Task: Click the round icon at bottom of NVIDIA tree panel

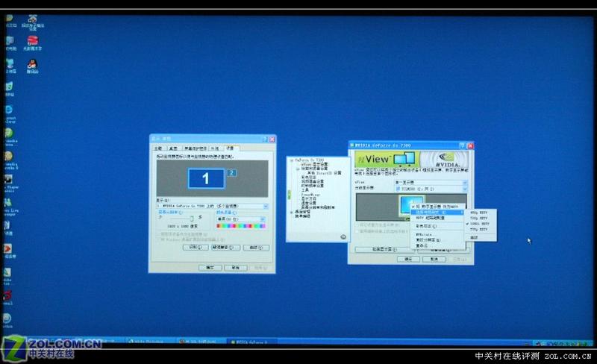Action: click(x=343, y=237)
